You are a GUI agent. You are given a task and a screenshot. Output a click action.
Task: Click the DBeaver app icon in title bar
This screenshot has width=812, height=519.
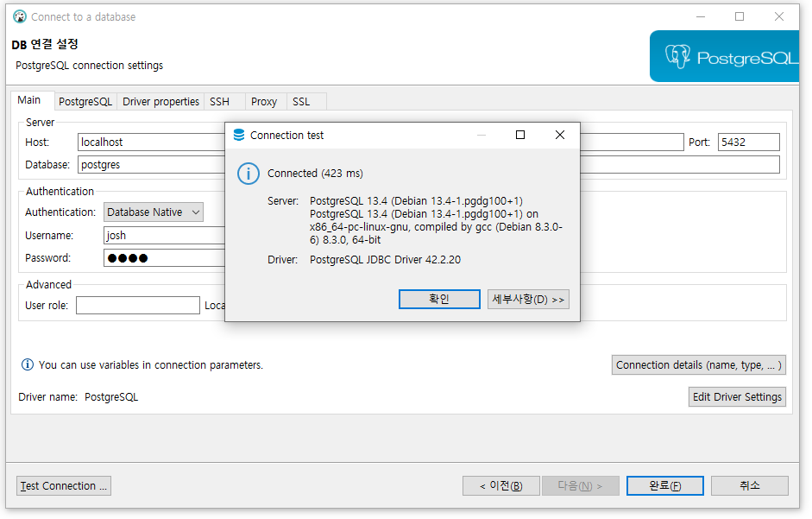pos(20,16)
